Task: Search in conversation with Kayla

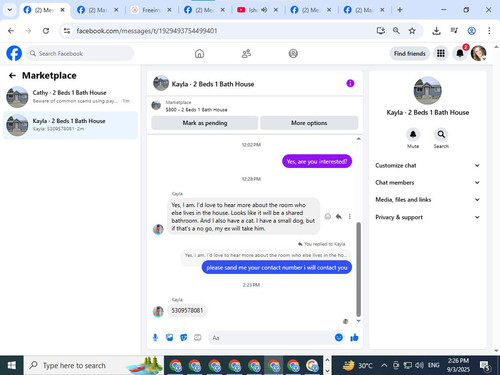Action: 441,134
